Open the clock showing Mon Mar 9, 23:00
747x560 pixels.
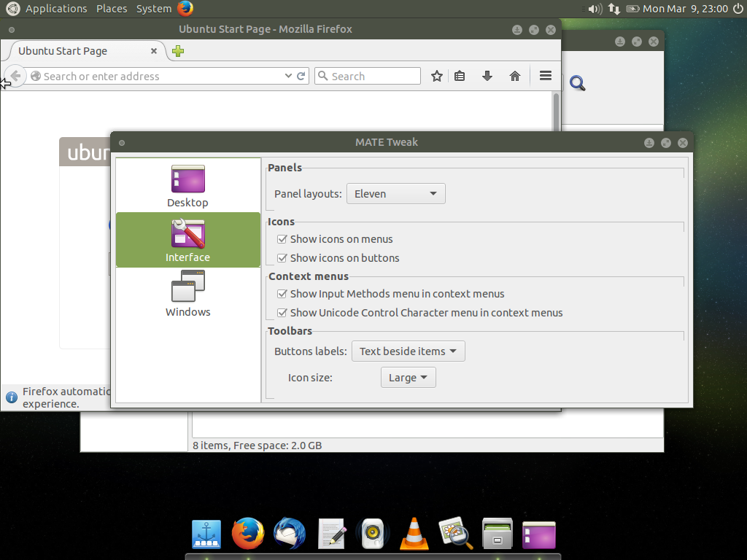click(685, 9)
